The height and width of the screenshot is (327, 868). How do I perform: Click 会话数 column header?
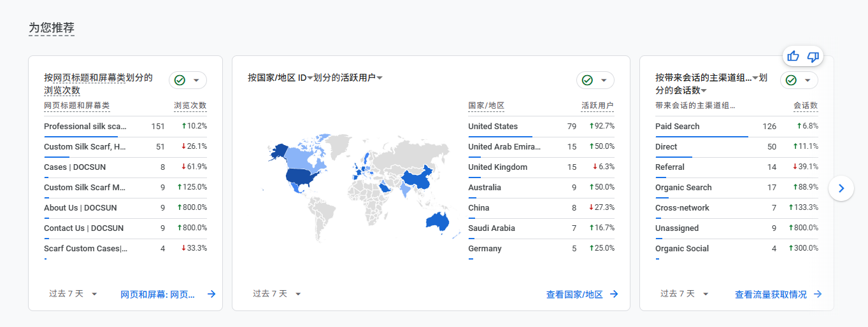806,106
